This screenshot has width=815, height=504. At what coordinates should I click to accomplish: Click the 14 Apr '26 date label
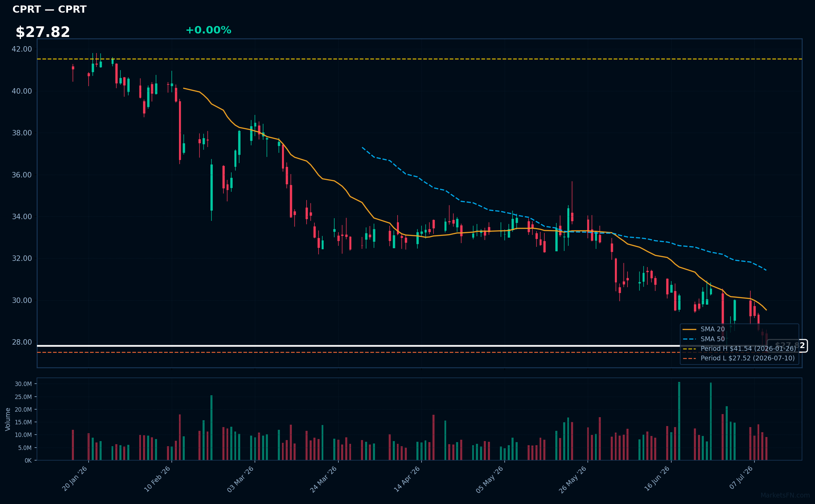[407, 479]
